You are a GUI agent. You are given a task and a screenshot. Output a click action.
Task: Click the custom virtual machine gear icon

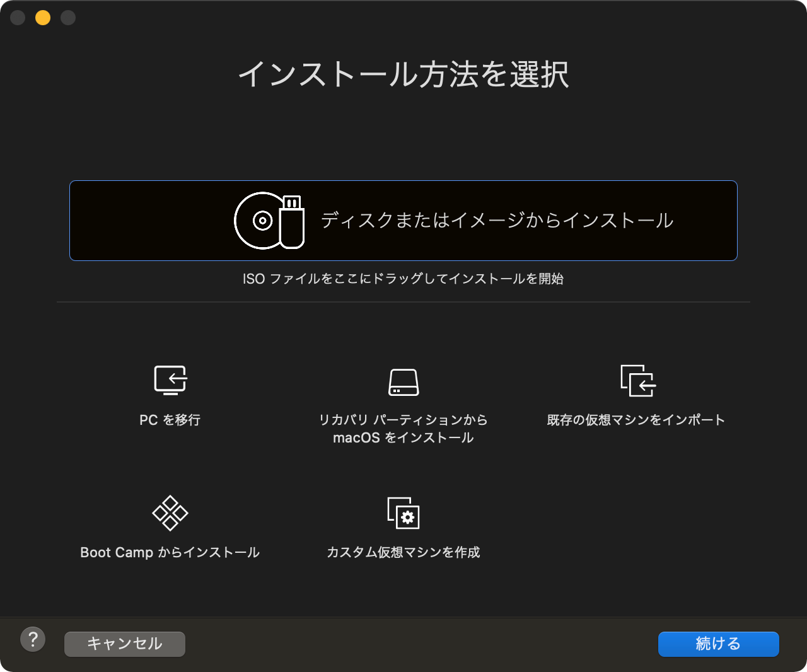(x=403, y=513)
